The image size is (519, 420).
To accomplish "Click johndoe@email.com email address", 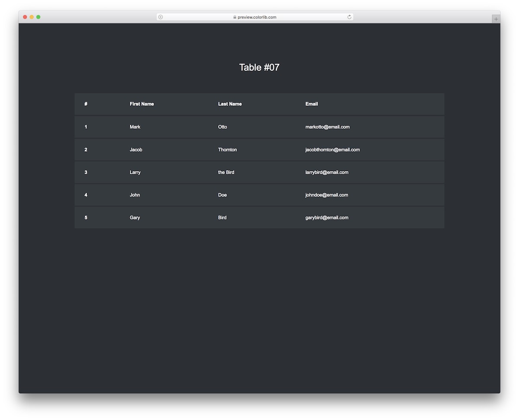I will tap(327, 195).
